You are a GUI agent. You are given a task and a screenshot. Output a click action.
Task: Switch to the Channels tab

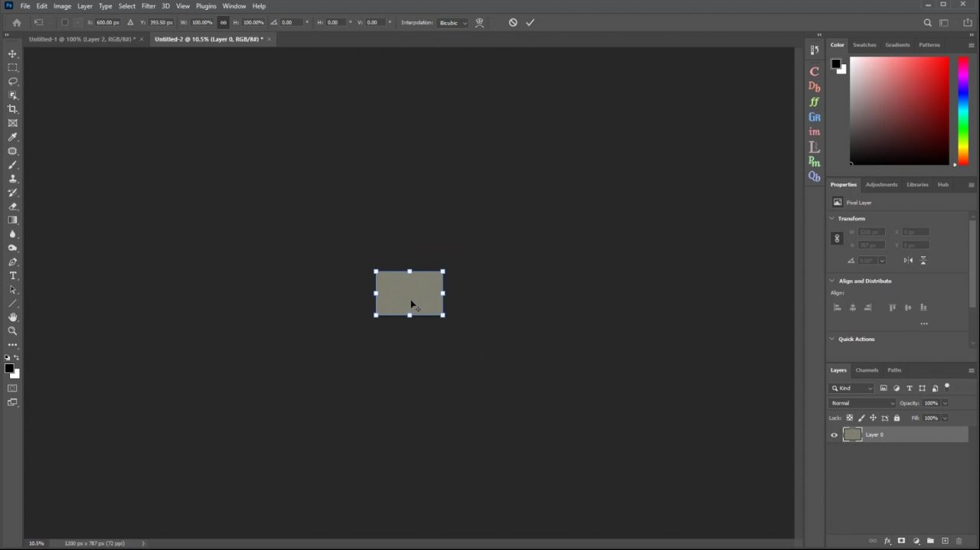point(867,370)
